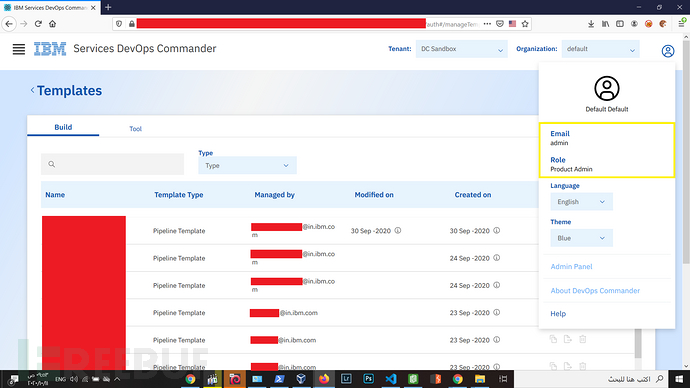Screen dimensions: 690x388
Task: Open Firefox from the Windows taskbar
Action: tap(324, 379)
